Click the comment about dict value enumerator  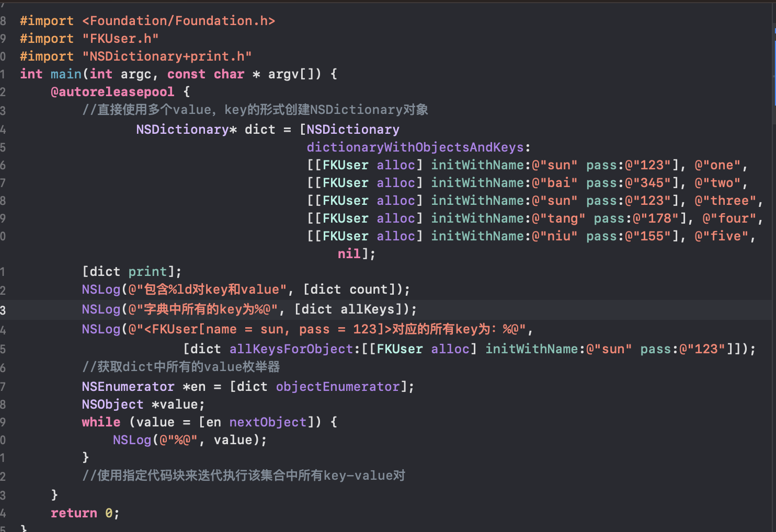[x=181, y=367]
